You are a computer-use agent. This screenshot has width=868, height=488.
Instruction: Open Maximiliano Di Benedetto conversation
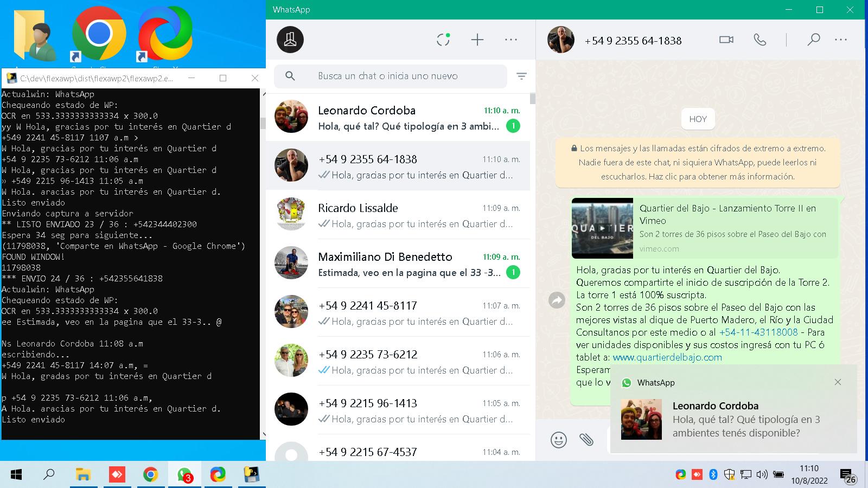pos(398,264)
